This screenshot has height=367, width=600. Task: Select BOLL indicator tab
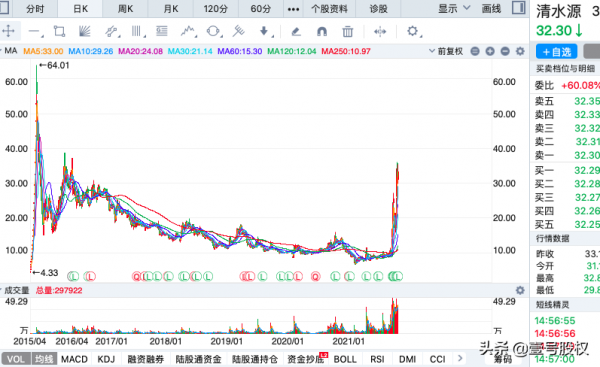tap(345, 359)
